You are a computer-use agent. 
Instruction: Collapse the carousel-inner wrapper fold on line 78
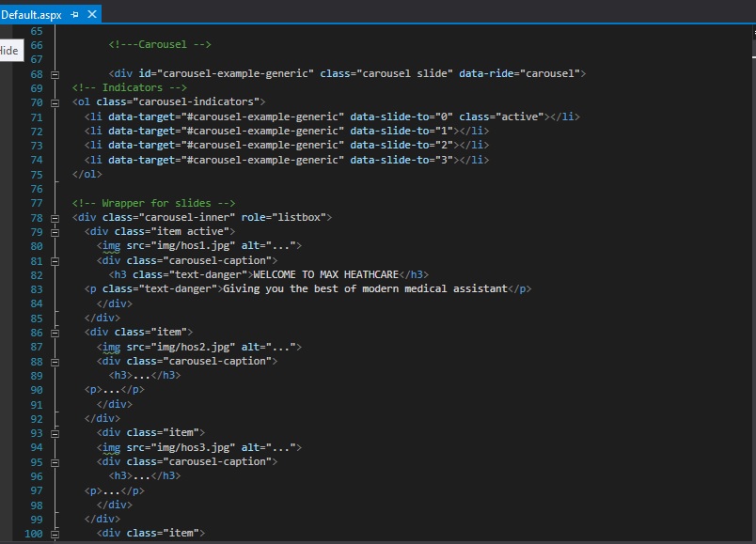pyautogui.click(x=54, y=217)
